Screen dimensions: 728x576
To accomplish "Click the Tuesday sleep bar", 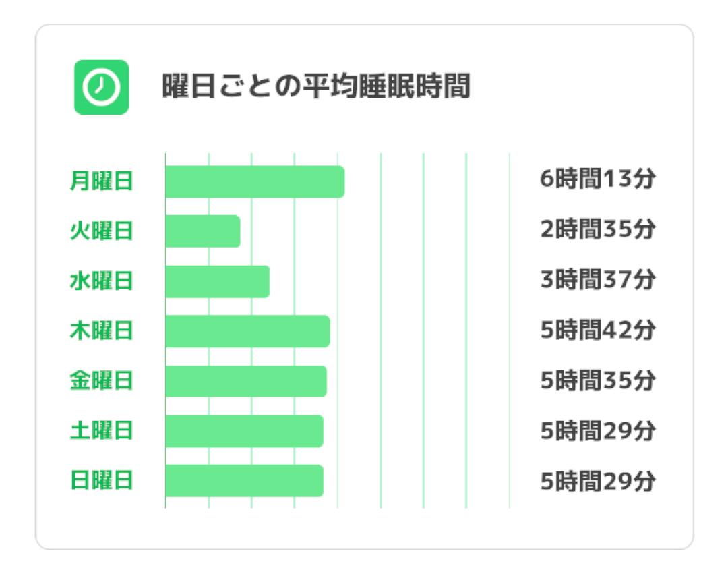I will (x=203, y=231).
